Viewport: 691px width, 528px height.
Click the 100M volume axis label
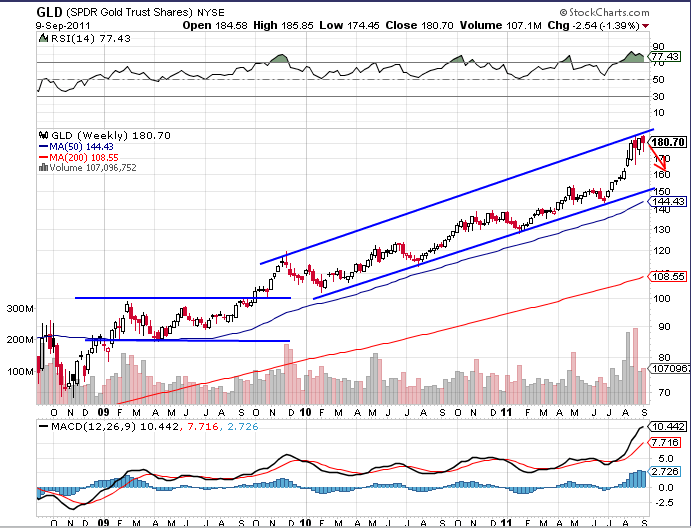[x=20, y=372]
